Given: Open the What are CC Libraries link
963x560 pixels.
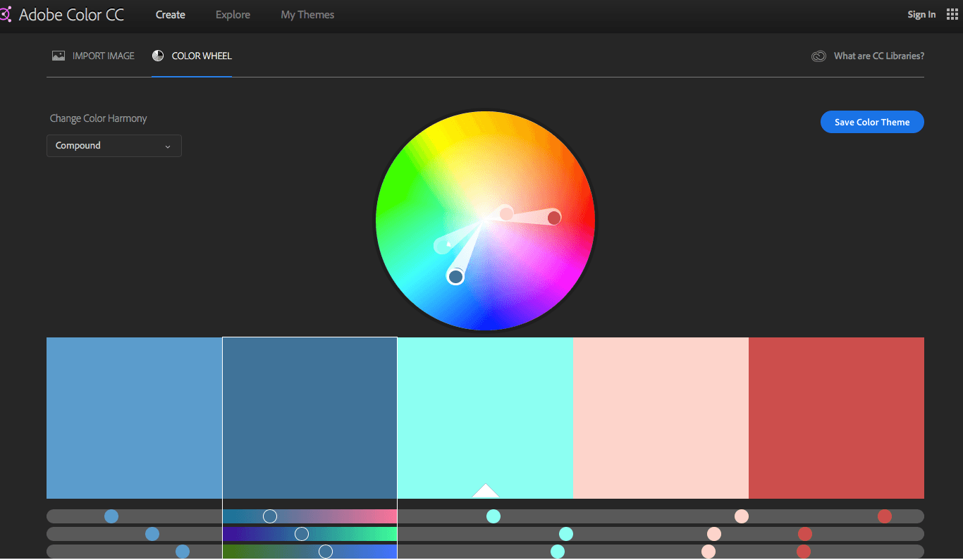Looking at the screenshot, I should pos(878,56).
